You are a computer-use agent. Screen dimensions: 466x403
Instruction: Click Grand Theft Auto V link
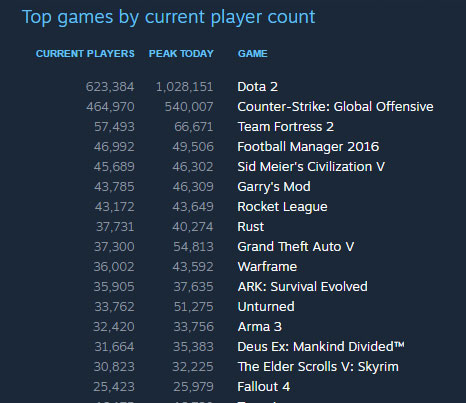(295, 247)
